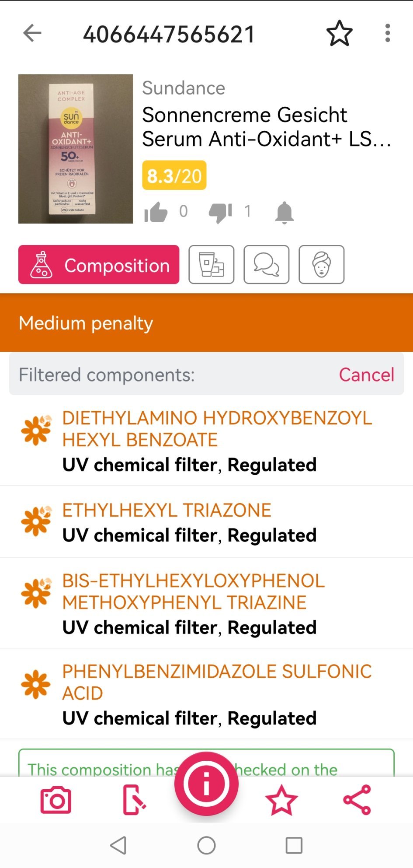The width and height of the screenshot is (413, 868).
Task: Open Bis-Ethylhexyloxyphenol Methoxyphenyl Triazine details
Action: pyautogui.click(x=193, y=591)
